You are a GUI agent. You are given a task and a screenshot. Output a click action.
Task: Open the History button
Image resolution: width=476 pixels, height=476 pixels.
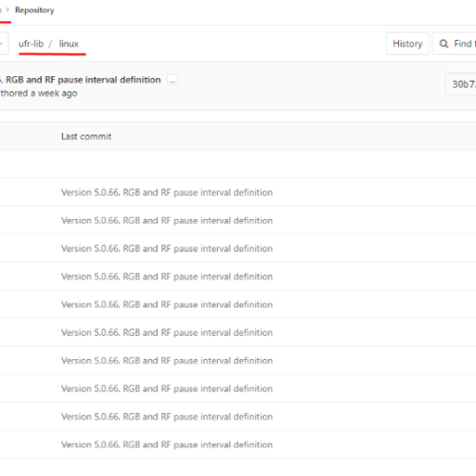pyautogui.click(x=407, y=44)
